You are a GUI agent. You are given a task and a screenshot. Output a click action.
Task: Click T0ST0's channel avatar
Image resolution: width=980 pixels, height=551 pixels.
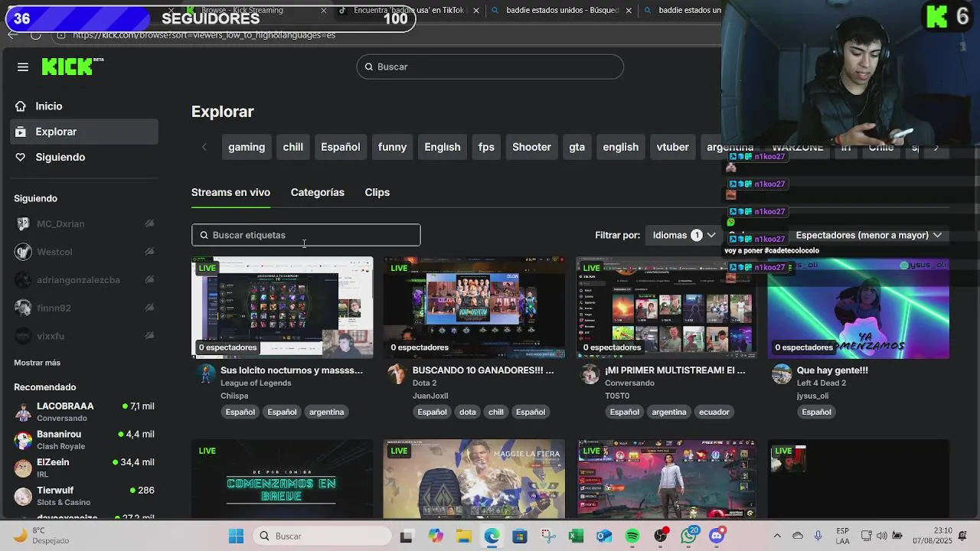[x=590, y=373]
